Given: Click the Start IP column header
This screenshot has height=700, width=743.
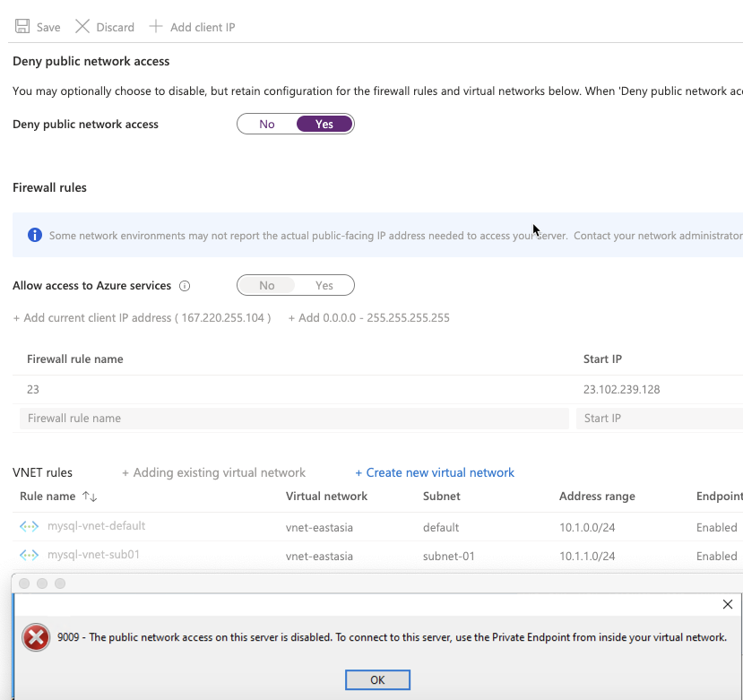Looking at the screenshot, I should click(x=602, y=359).
